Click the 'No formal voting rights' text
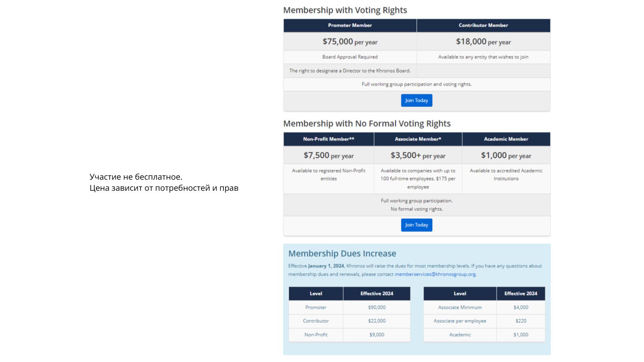Image resolution: width=644 pixels, height=362 pixels. pos(417,209)
